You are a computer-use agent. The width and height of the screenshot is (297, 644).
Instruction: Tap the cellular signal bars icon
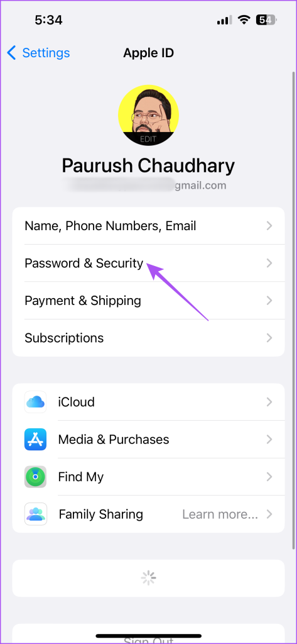[x=224, y=21]
